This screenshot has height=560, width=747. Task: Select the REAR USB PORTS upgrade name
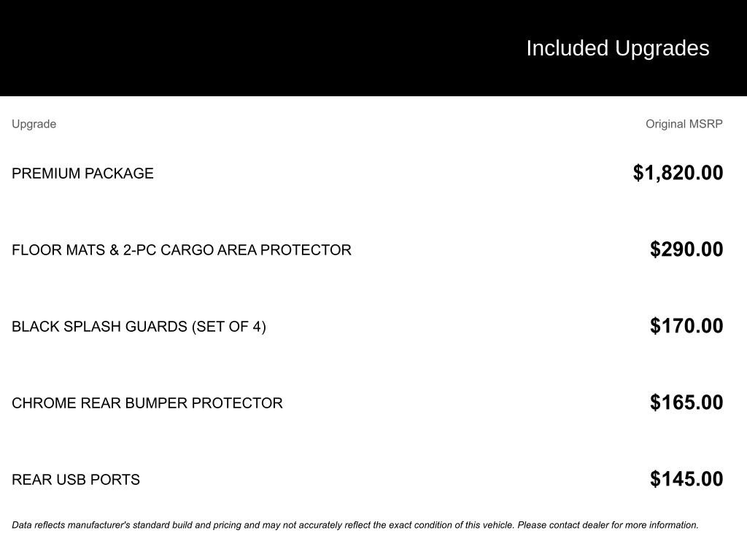[x=75, y=480]
